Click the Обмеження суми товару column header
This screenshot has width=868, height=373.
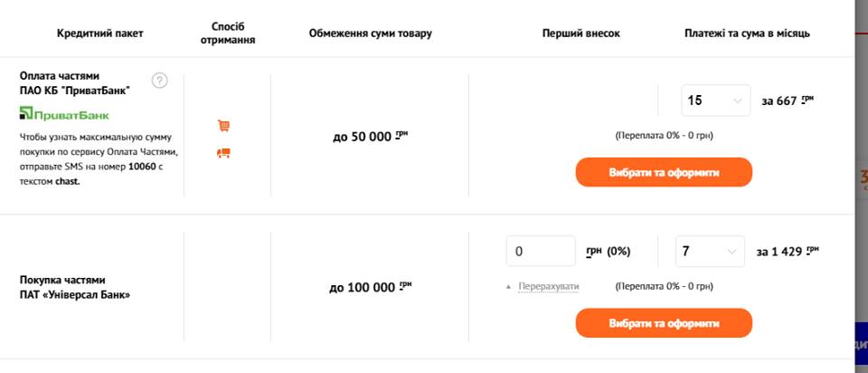pos(370,33)
